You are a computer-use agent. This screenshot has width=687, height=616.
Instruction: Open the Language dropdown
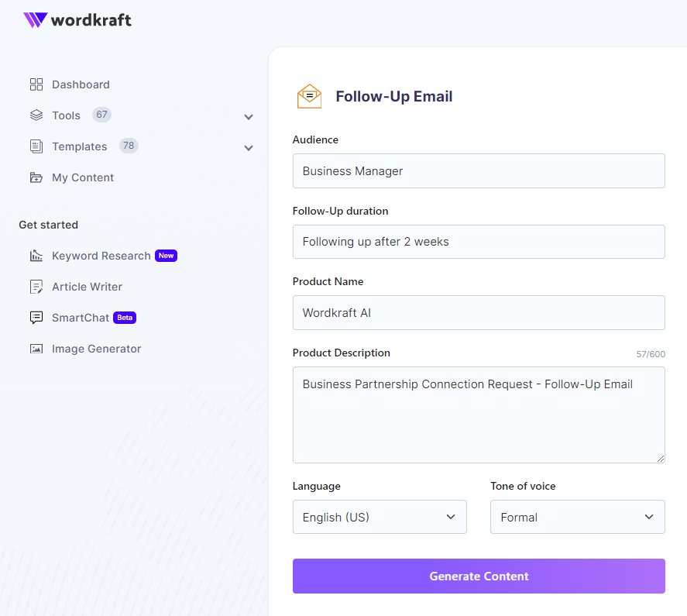380,517
